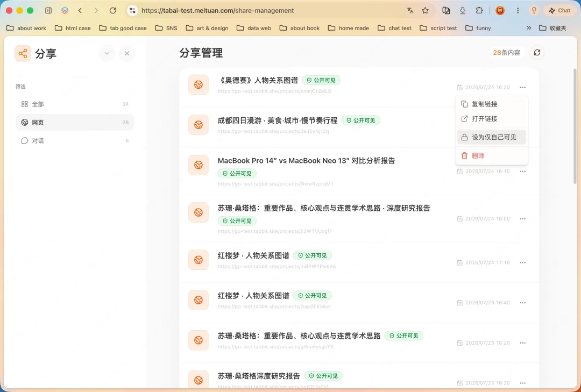This screenshot has width=581, height=392.
Task: Click 公开可见 badge on 苏珊·桑塔格深度研究报告
Action: coord(323,376)
